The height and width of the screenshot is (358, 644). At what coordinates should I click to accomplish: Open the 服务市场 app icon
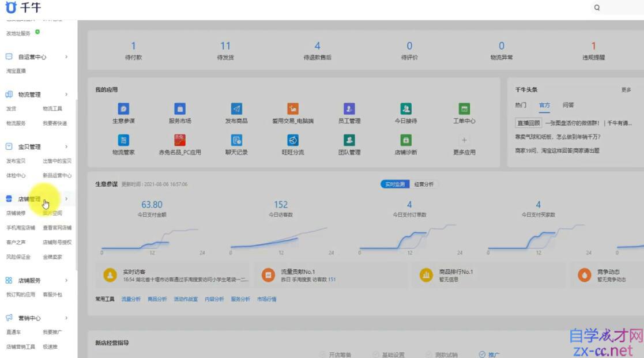[x=180, y=109]
